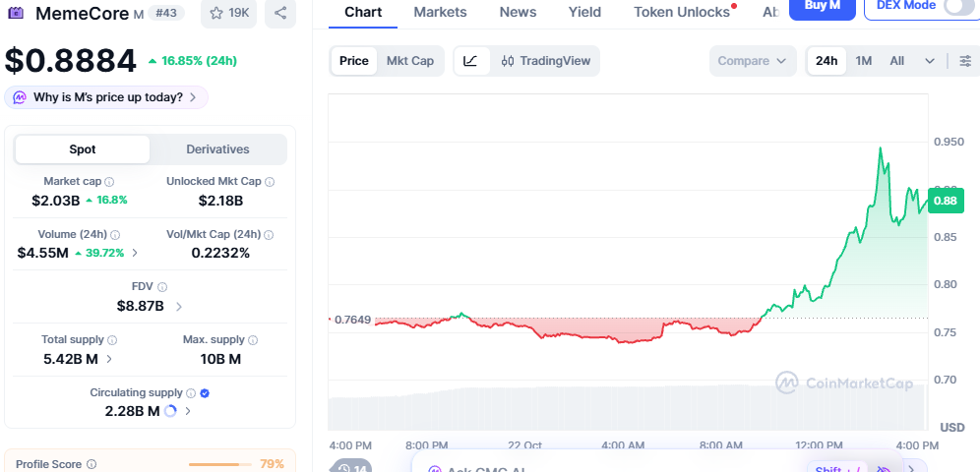The image size is (980, 472).
Task: Click Max. supply info icon
Action: [x=253, y=340]
